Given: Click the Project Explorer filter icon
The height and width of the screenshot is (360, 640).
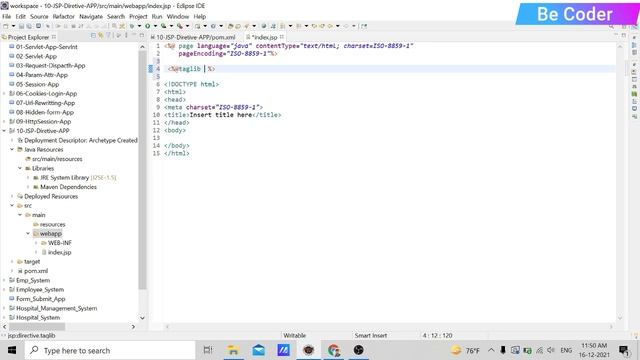Looking at the screenshot, I should [109, 36].
